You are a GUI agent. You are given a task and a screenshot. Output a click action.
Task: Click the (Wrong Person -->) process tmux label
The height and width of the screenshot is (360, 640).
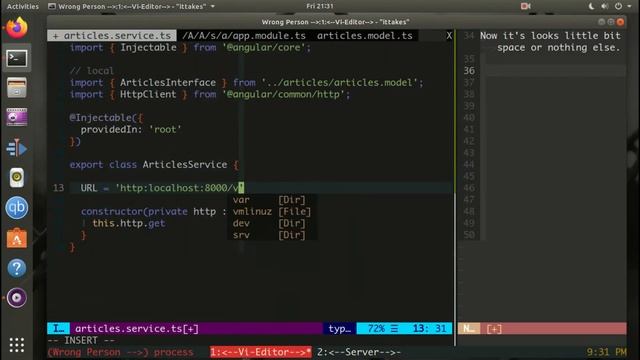click(120, 352)
